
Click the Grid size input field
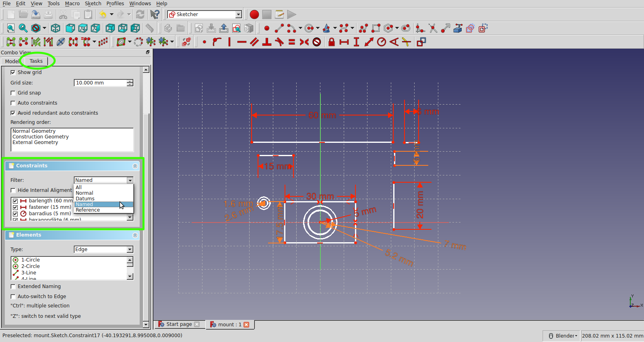[x=101, y=83]
